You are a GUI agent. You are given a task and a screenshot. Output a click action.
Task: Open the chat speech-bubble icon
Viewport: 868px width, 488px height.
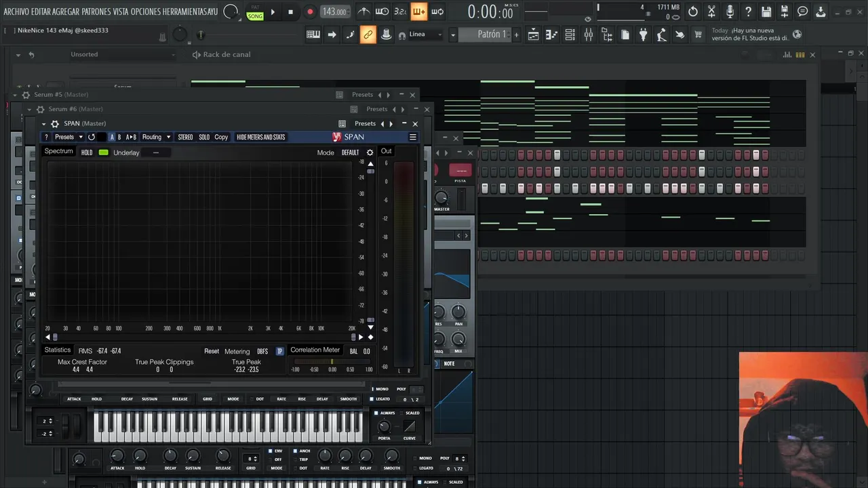point(802,12)
